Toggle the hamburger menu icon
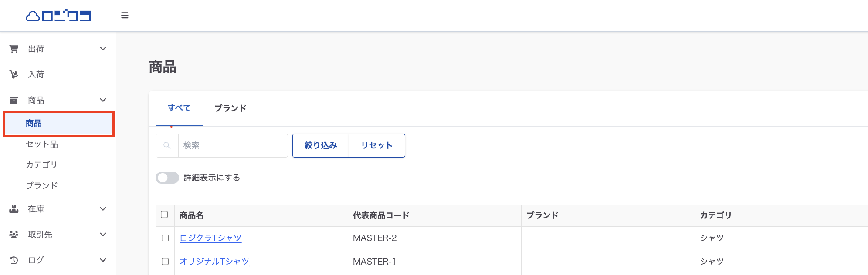Viewport: 868px width, 275px height. [x=125, y=16]
